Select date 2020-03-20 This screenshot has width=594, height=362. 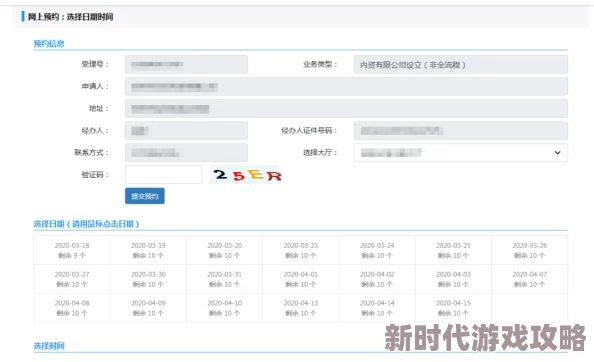(x=225, y=250)
